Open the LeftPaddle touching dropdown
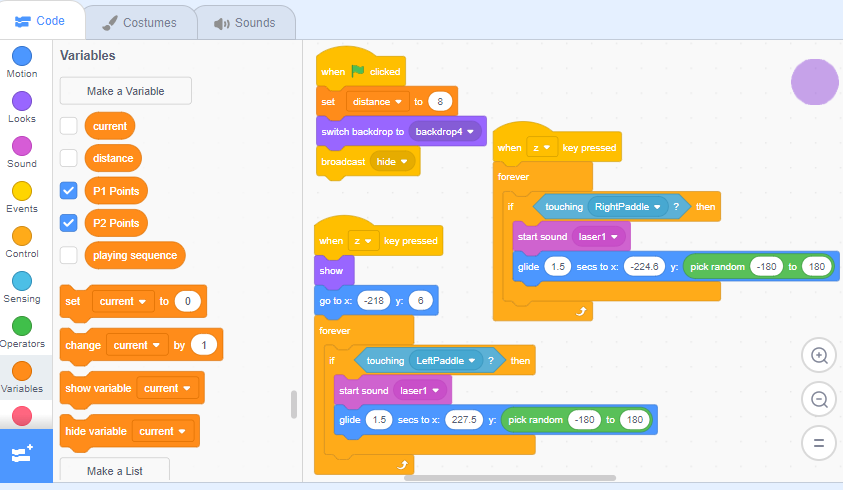This screenshot has width=843, height=490. pos(446,360)
